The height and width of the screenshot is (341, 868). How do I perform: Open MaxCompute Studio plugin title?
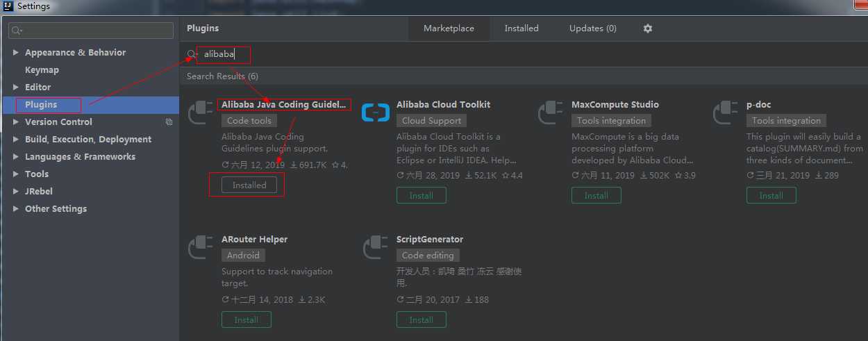pos(615,105)
